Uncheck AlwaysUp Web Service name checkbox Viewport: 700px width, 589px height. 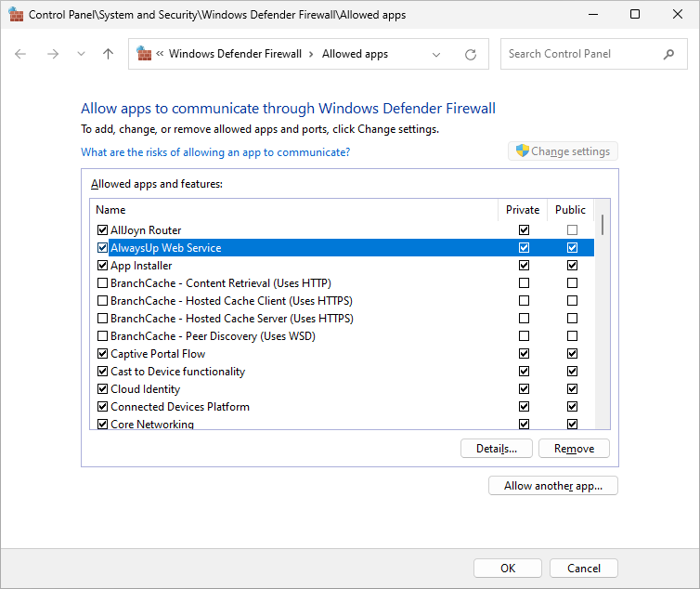[x=102, y=247]
